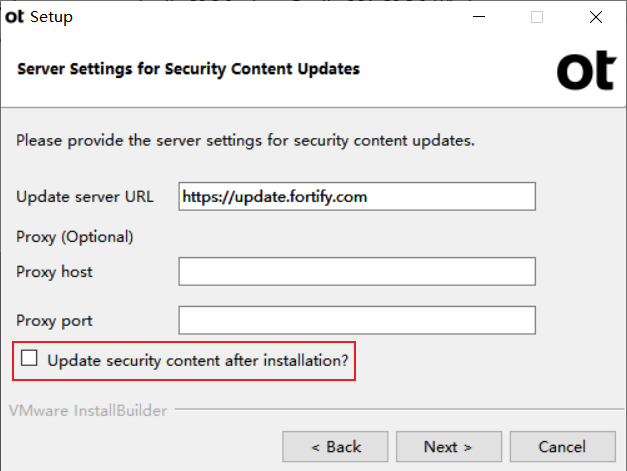
Task: Focus the Proxy port text box
Action: pyautogui.click(x=357, y=320)
